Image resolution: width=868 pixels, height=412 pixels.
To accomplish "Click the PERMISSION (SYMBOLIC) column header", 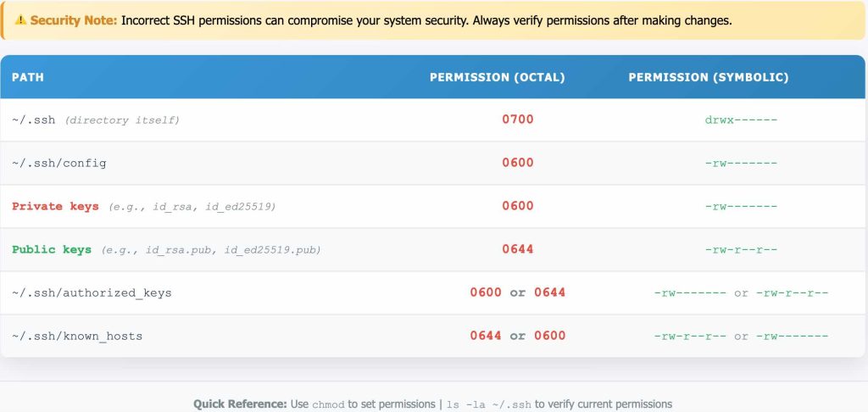I will click(708, 77).
